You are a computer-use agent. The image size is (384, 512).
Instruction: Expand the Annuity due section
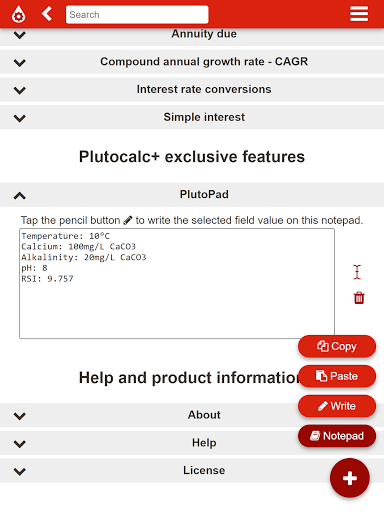[x=192, y=37]
